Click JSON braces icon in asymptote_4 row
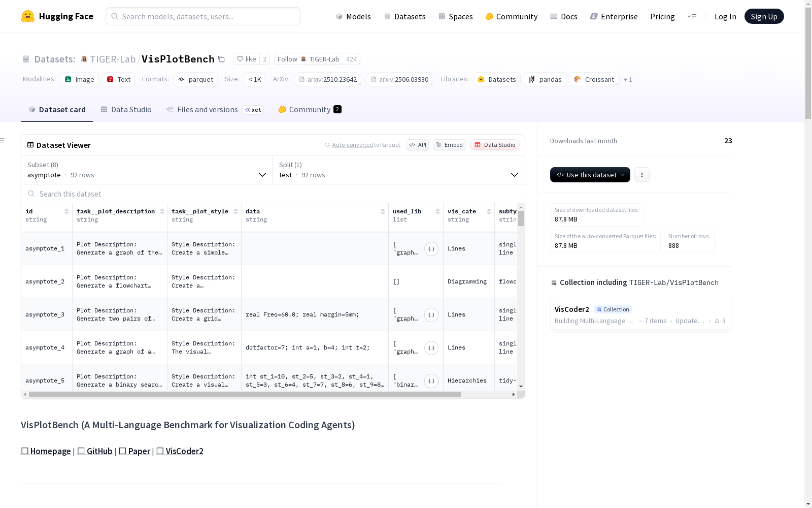This screenshot has width=812, height=508. [431, 348]
